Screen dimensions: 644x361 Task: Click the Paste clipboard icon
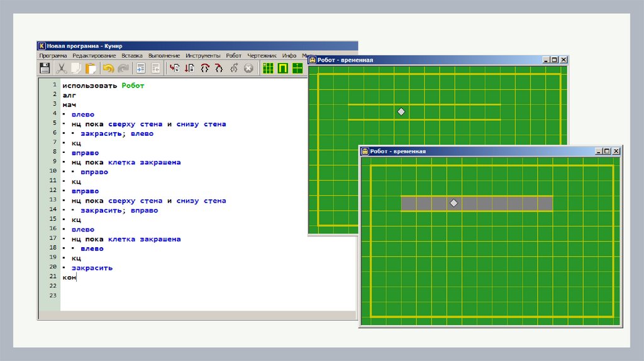coord(91,68)
